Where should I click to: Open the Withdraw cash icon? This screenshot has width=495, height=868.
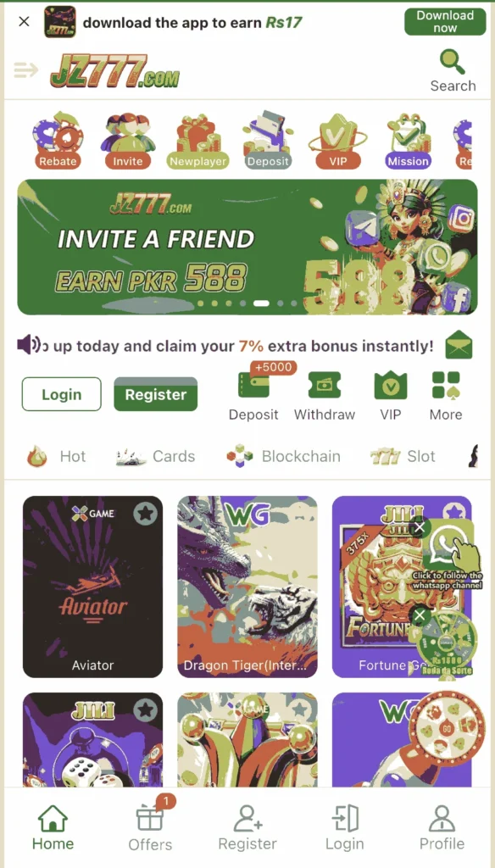click(x=325, y=386)
